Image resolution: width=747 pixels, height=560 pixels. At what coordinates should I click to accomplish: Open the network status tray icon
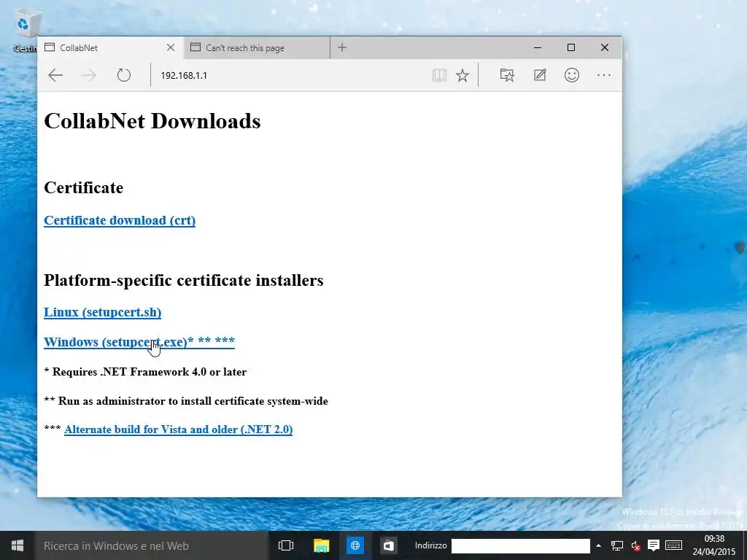[x=617, y=545]
